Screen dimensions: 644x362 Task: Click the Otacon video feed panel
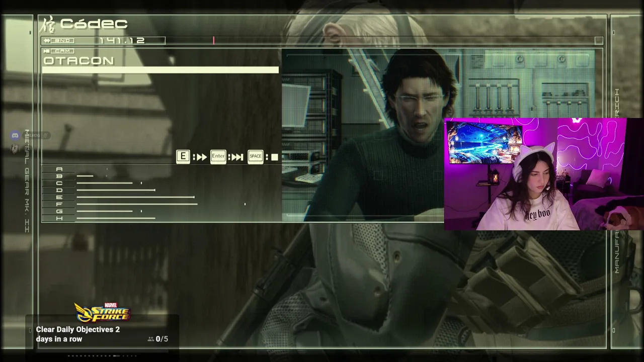(438, 135)
